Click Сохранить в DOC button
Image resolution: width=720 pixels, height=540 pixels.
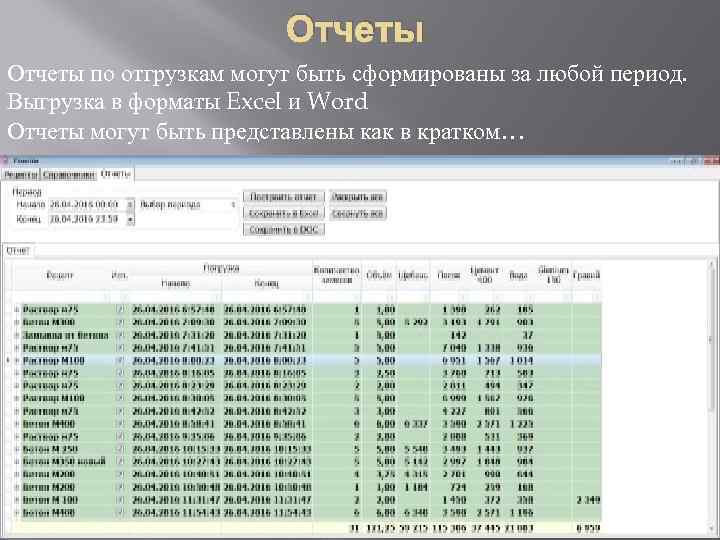click(284, 230)
